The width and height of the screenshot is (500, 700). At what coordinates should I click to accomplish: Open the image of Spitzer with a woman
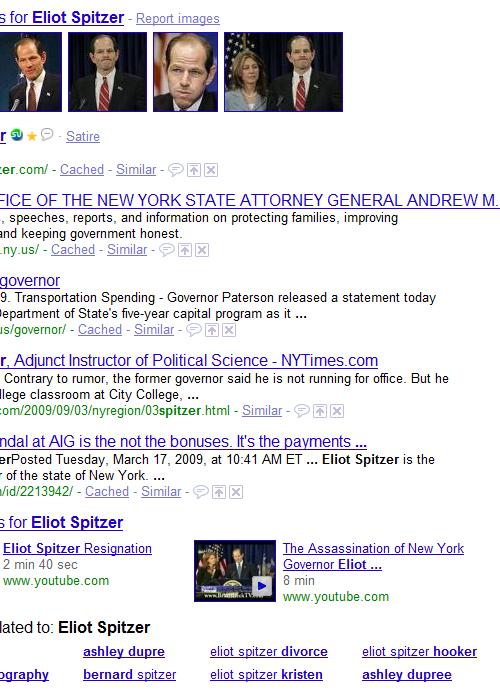pyautogui.click(x=283, y=72)
